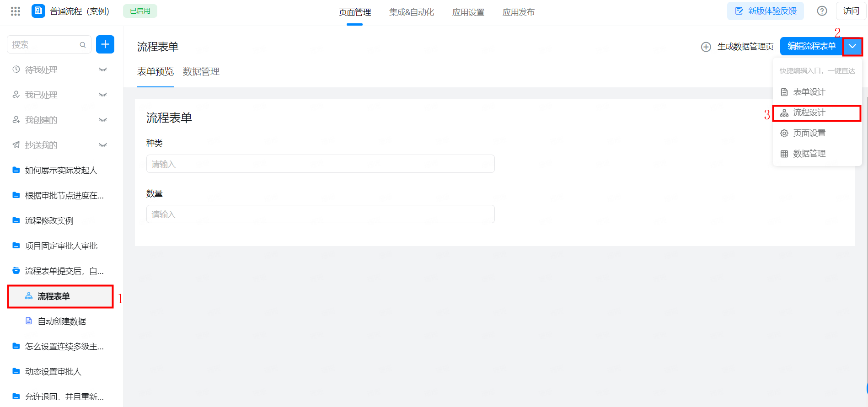Choose 表单设计 from dropdown menu
This screenshot has width=868, height=407.
817,92
